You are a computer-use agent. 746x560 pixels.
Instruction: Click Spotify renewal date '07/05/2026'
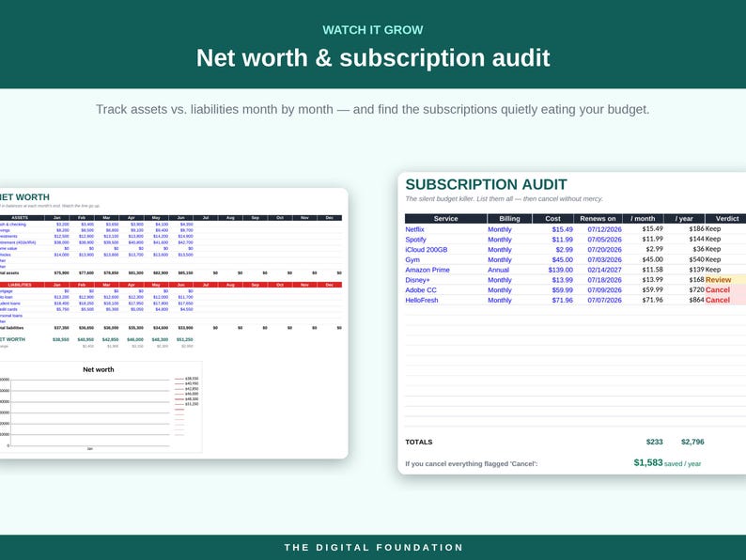click(x=604, y=240)
